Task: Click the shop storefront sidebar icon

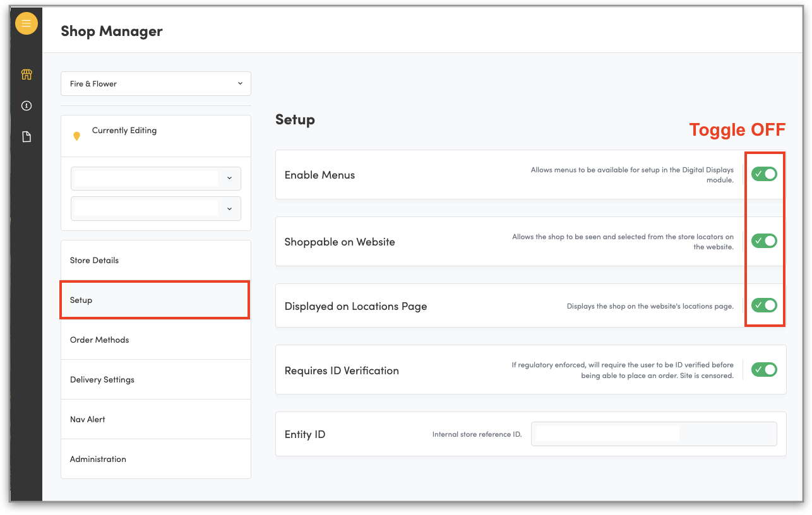Action: pyautogui.click(x=27, y=74)
